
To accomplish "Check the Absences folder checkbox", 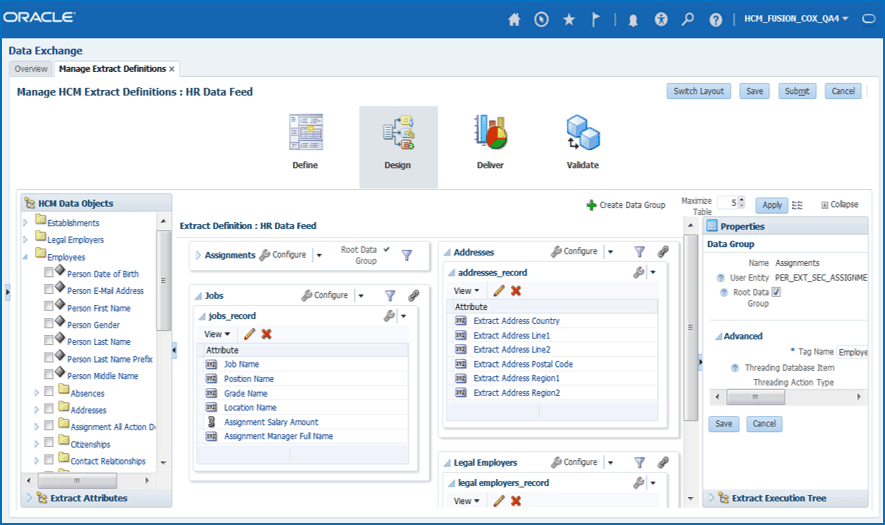I will click(x=49, y=391).
